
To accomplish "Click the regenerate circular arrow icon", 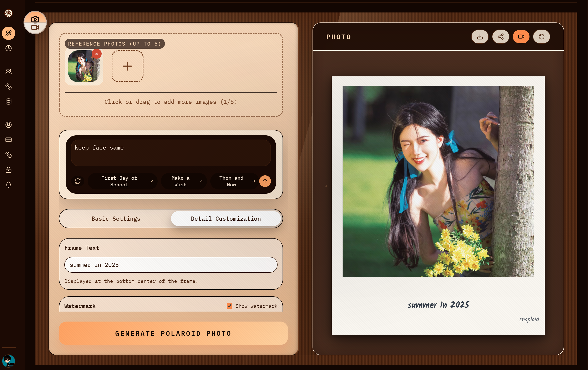I will (x=541, y=37).
